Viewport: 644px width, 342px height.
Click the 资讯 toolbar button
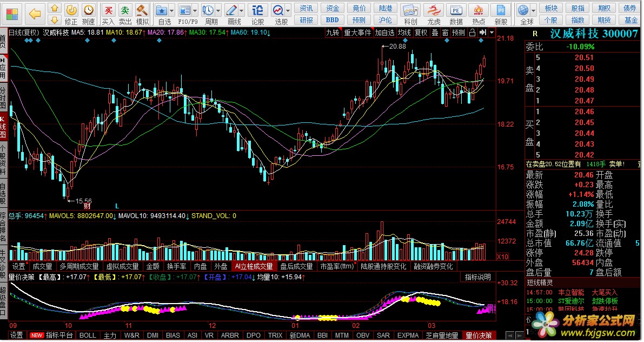[306, 8]
